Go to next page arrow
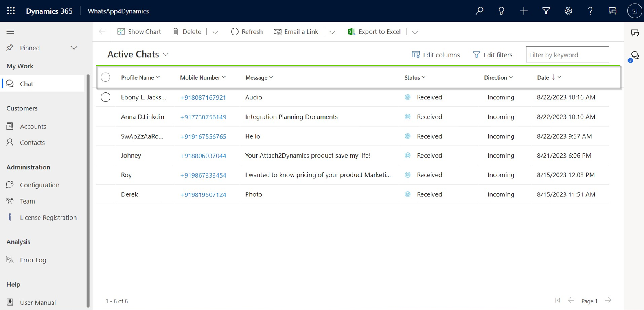The width and height of the screenshot is (644, 310). (608, 300)
